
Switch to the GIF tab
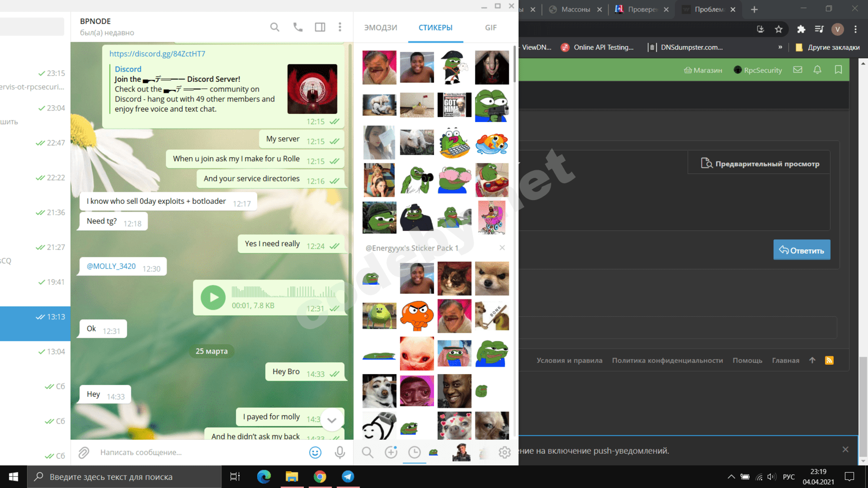click(490, 28)
